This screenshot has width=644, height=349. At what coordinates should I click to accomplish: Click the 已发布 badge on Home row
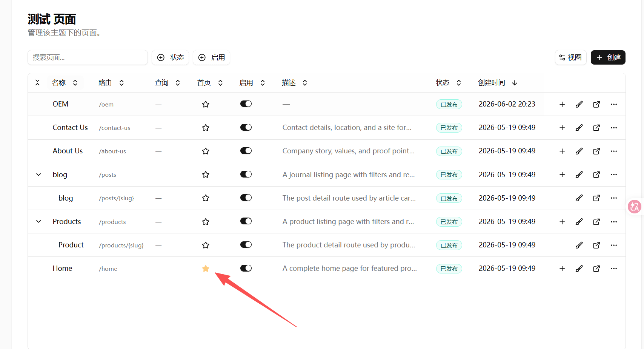(449, 269)
